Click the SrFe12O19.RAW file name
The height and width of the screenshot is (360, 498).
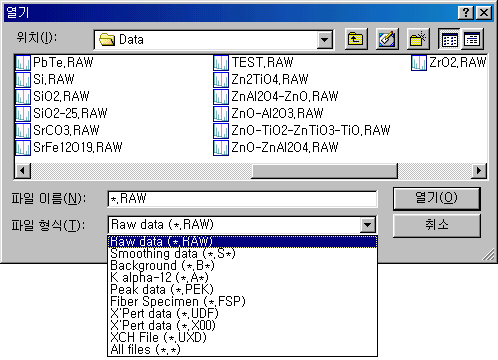point(78,147)
